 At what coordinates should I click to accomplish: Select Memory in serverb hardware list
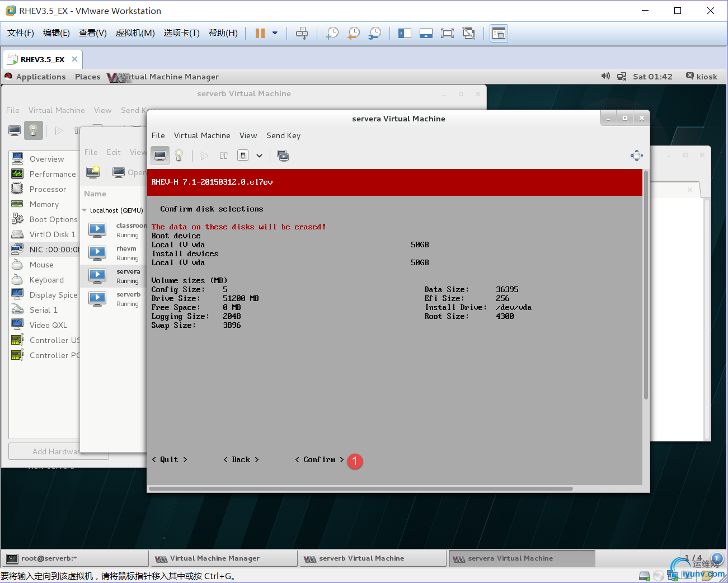pos(45,204)
